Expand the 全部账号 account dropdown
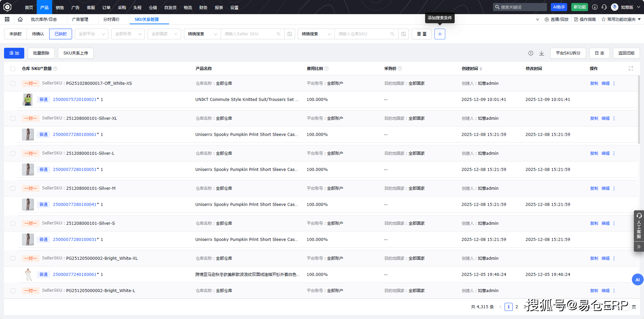644x319 pixels. click(x=128, y=34)
